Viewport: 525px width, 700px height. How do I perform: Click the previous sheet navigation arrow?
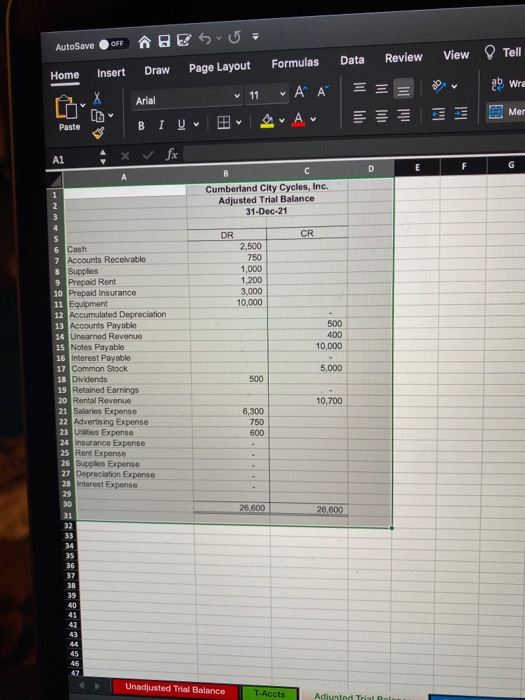coord(81,685)
